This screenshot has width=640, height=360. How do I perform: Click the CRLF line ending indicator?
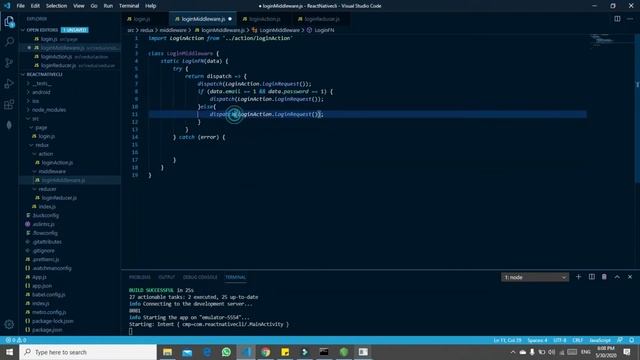pyautogui.click(x=578, y=340)
